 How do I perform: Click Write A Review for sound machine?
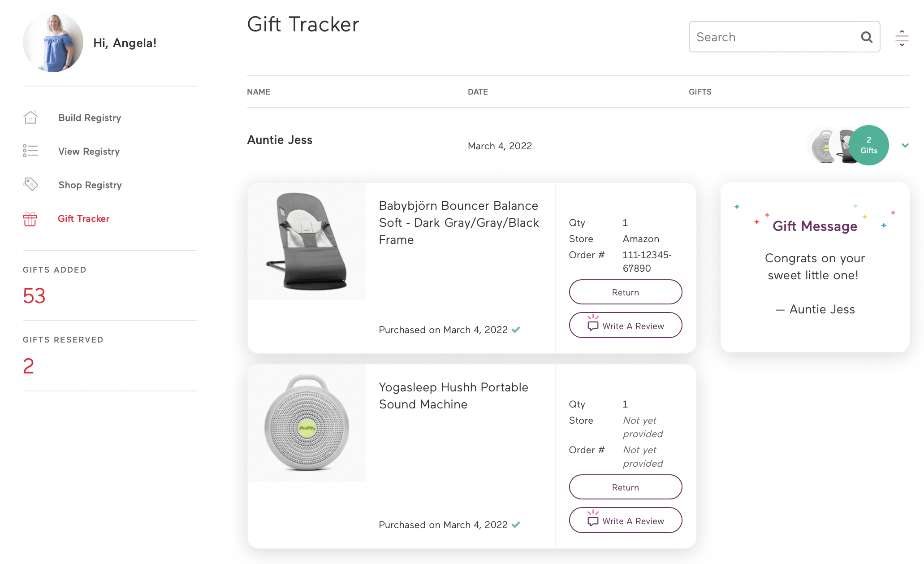[624, 521]
